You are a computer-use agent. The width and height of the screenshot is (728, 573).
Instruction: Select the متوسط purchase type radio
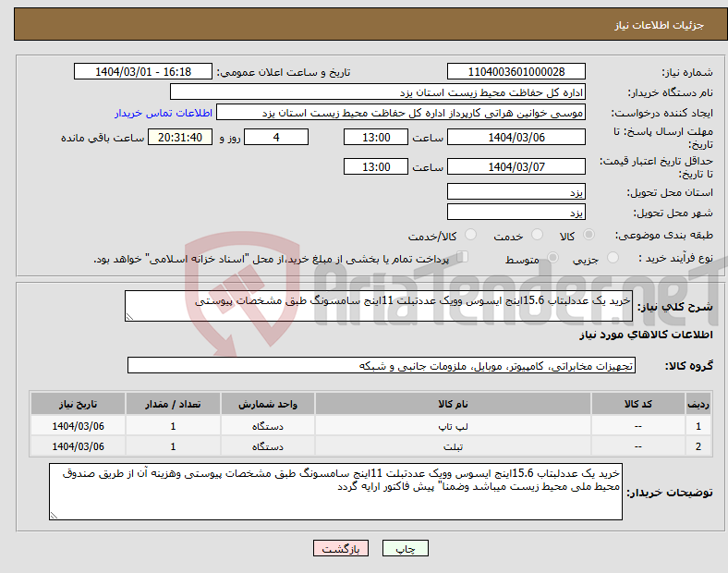[x=552, y=257]
